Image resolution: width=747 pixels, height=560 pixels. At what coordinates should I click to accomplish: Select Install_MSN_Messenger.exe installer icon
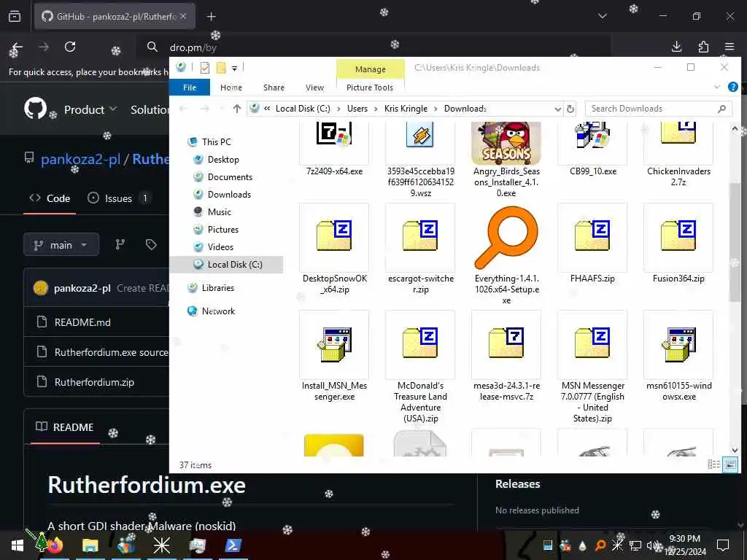pos(334,344)
